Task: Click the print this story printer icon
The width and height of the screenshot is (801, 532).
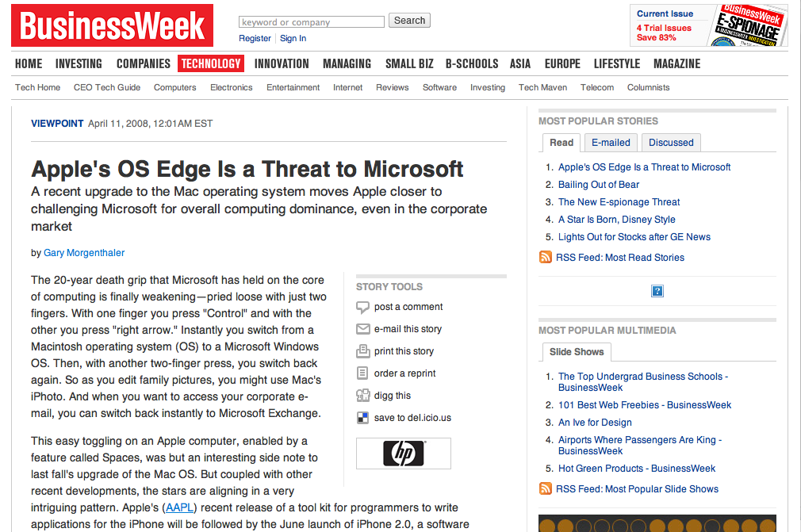Action: (x=362, y=351)
